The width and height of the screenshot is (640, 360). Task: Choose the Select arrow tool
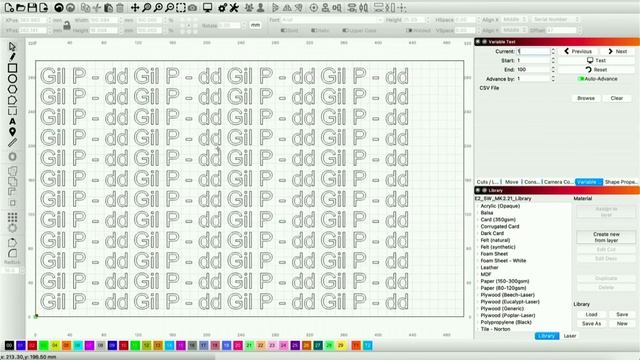coord(12,46)
